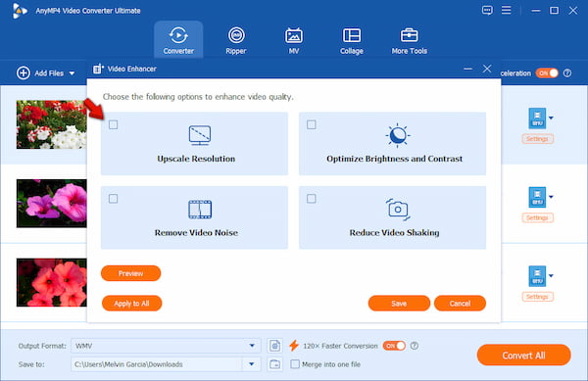588x381 pixels.
Task: Enable the Reduce Video Shaking checkbox
Action: pos(312,199)
